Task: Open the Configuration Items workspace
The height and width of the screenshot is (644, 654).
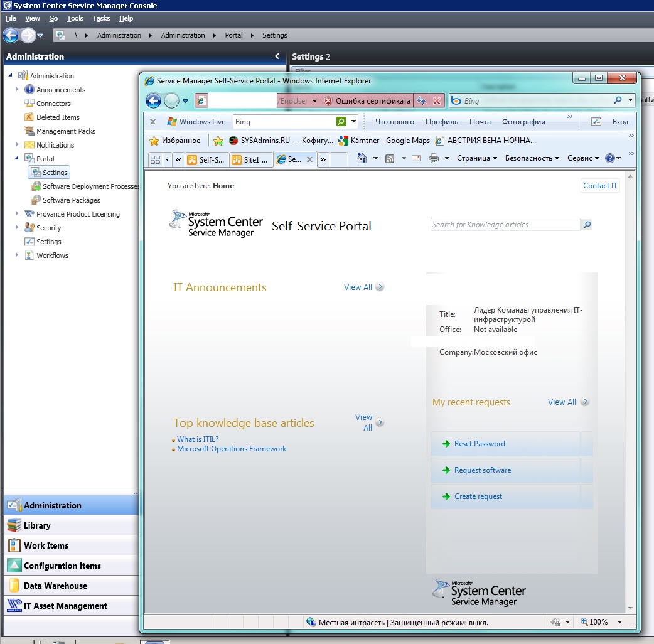Action: coord(72,566)
